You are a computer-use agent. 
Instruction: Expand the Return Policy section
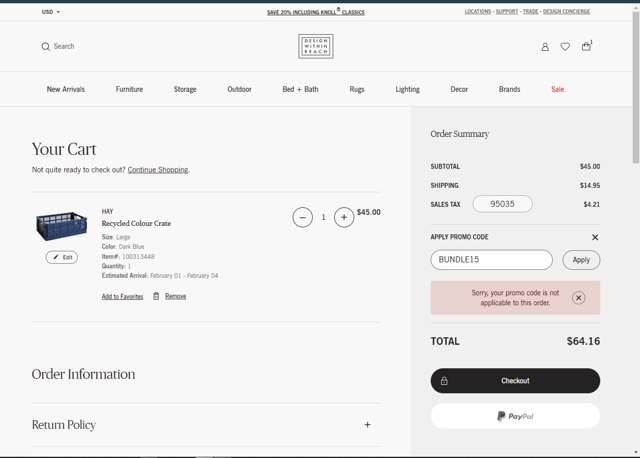(x=367, y=425)
